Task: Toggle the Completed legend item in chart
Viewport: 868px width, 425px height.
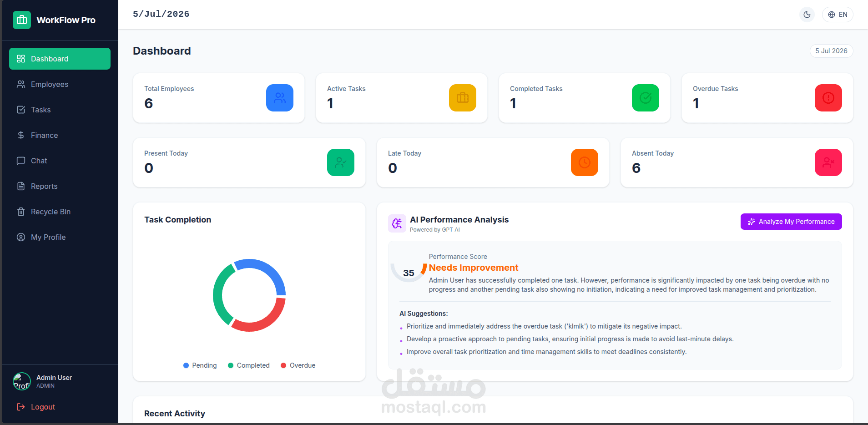Action: coord(248,365)
